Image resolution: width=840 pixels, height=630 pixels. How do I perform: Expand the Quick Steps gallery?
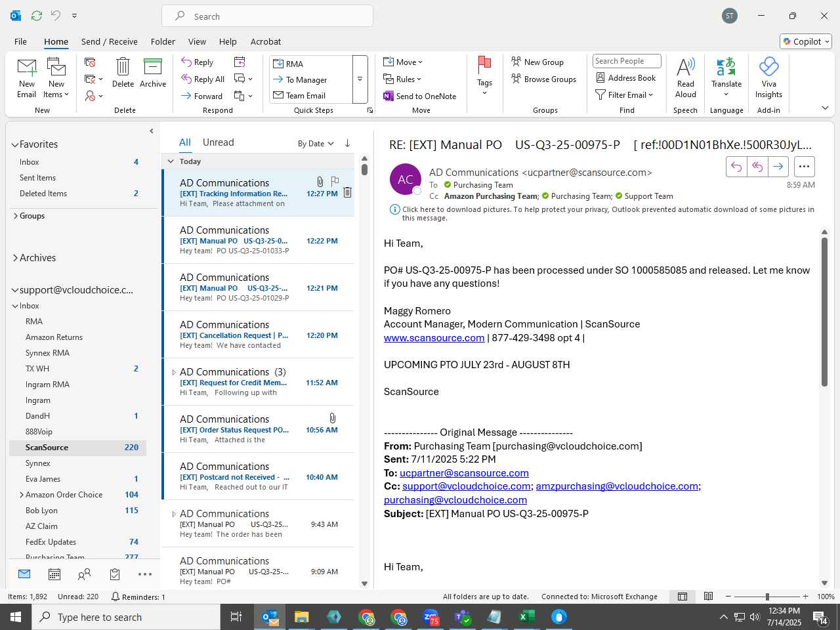[x=360, y=79]
